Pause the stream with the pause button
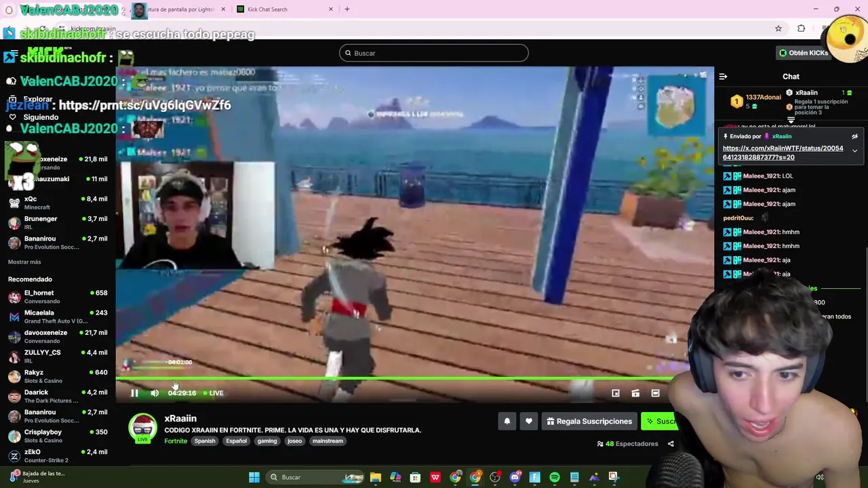868x488 pixels. click(x=134, y=393)
